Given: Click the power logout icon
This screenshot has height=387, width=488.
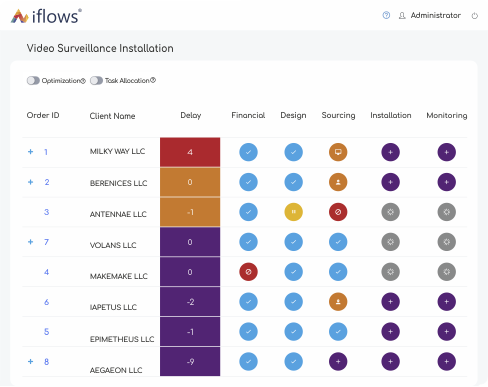Looking at the screenshot, I should tap(475, 16).
